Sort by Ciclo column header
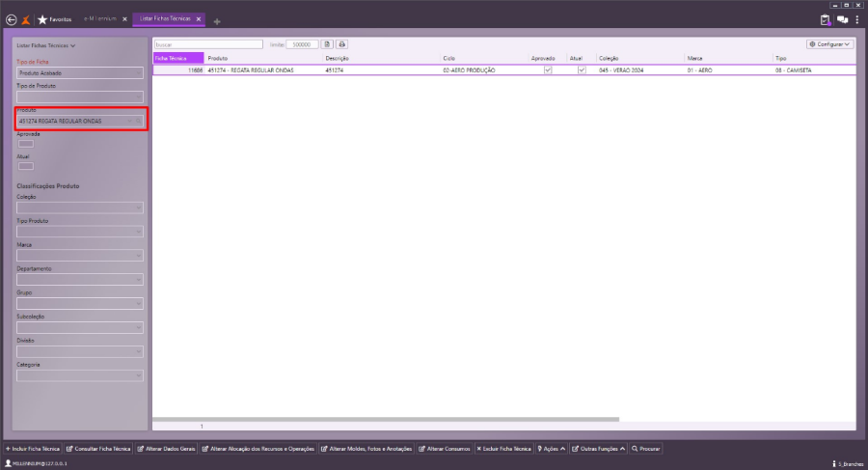Screen dimensions: 868x470 tap(484, 58)
